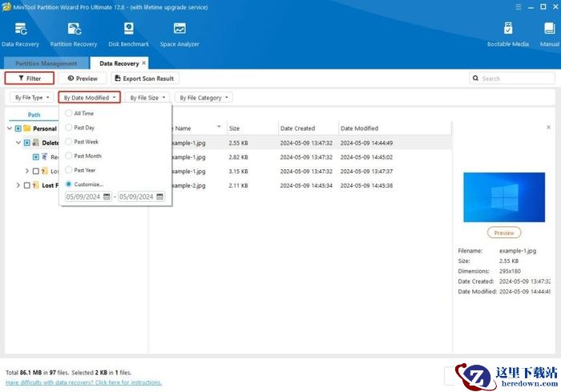Click the modified date 2024-05-09 14:45:02

point(366,157)
